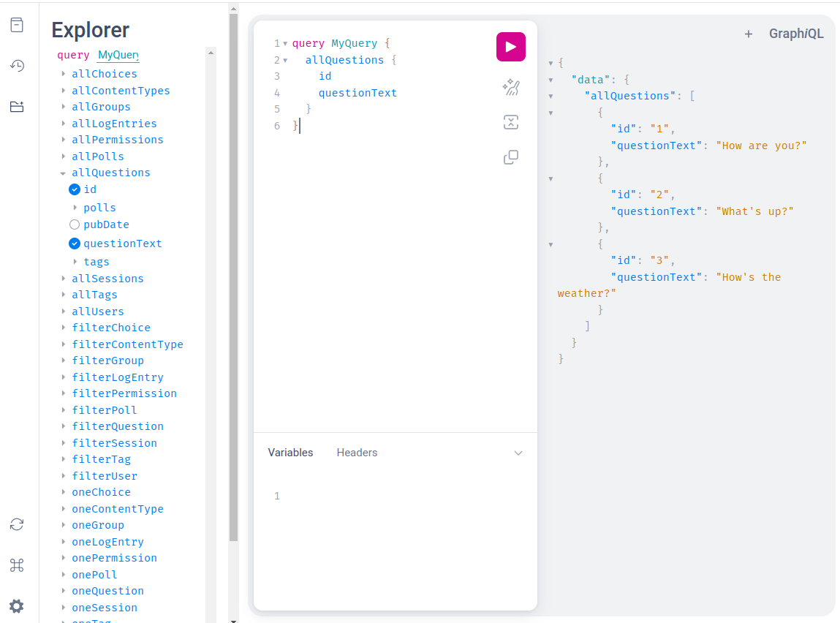840x623 pixels.
Task: Uncheck the questionText field checkbox
Action: pos(75,243)
